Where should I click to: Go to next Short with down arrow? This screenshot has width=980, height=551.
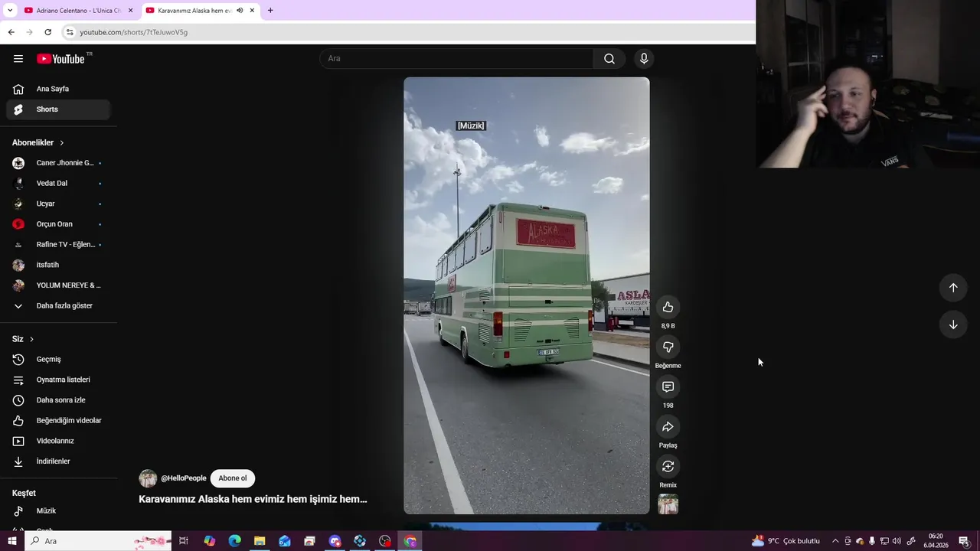[953, 324]
